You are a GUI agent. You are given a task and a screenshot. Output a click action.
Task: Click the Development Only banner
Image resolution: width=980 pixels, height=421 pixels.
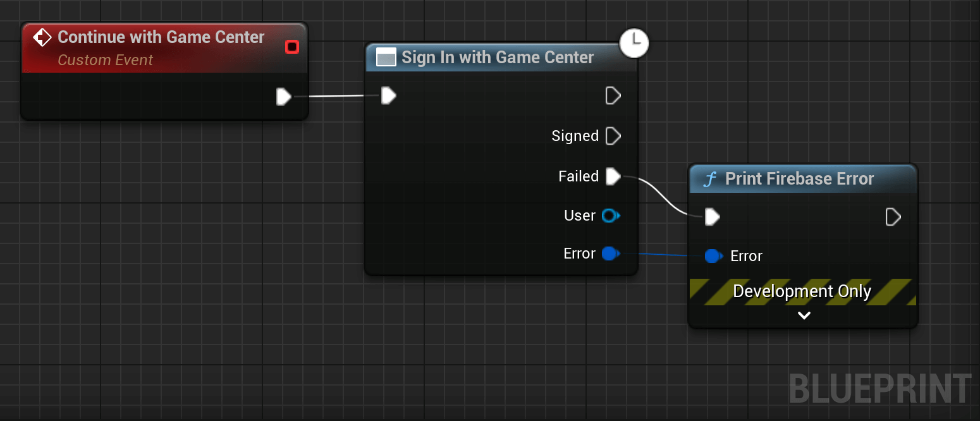[802, 291]
